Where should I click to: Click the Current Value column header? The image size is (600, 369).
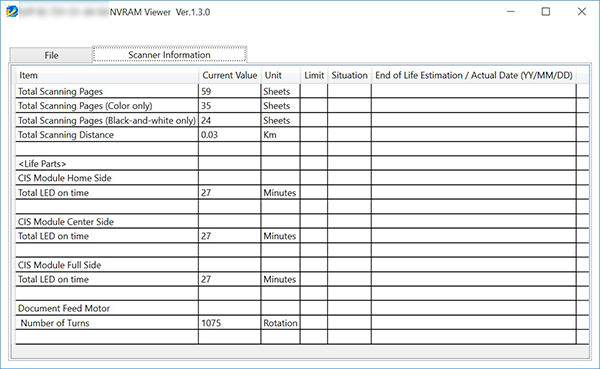230,75
